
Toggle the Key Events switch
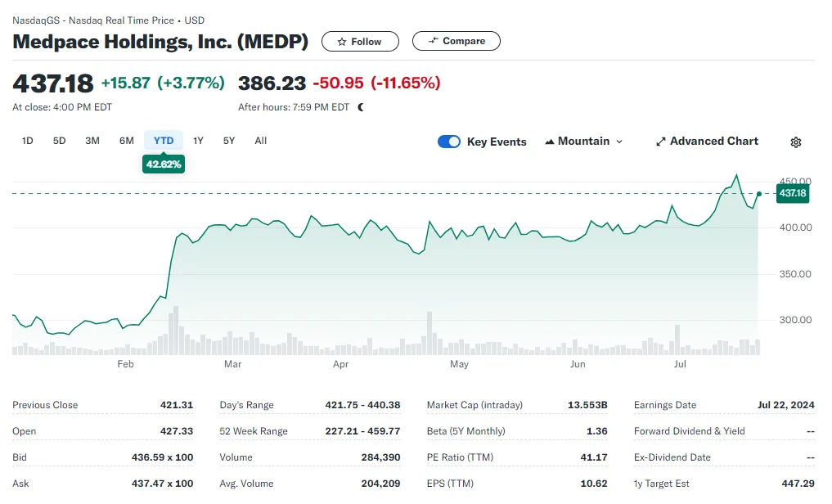[x=449, y=142]
